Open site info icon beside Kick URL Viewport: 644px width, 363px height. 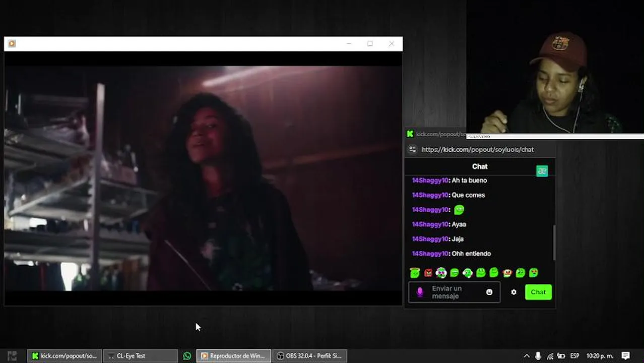pyautogui.click(x=413, y=150)
